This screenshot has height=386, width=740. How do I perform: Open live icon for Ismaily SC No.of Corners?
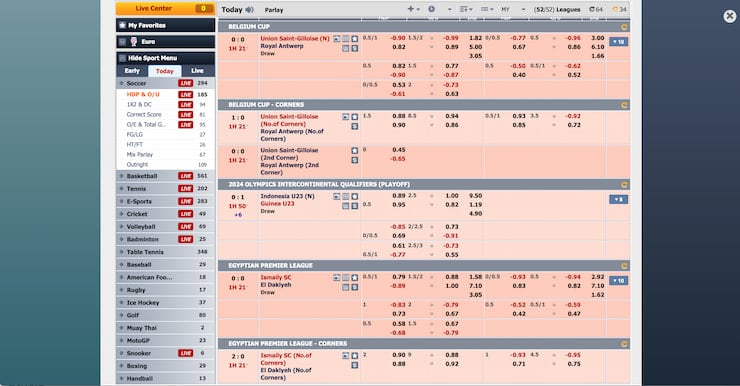[x=345, y=356]
